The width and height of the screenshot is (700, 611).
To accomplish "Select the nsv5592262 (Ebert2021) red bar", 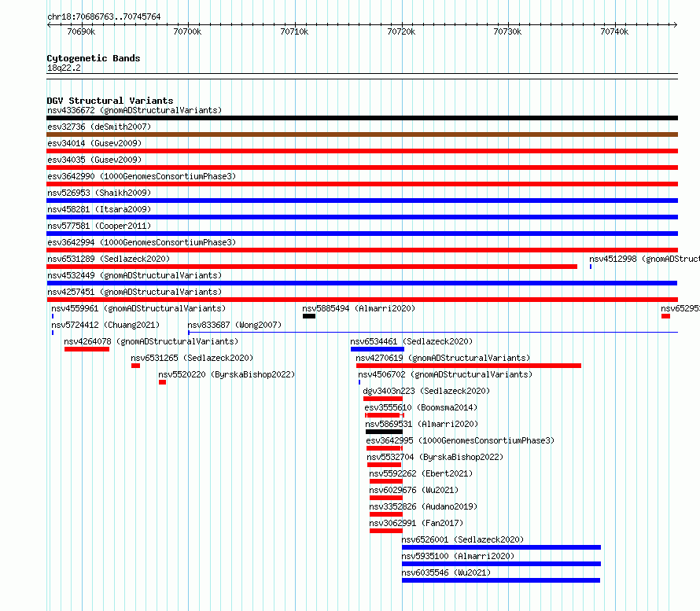I will 386,481.
